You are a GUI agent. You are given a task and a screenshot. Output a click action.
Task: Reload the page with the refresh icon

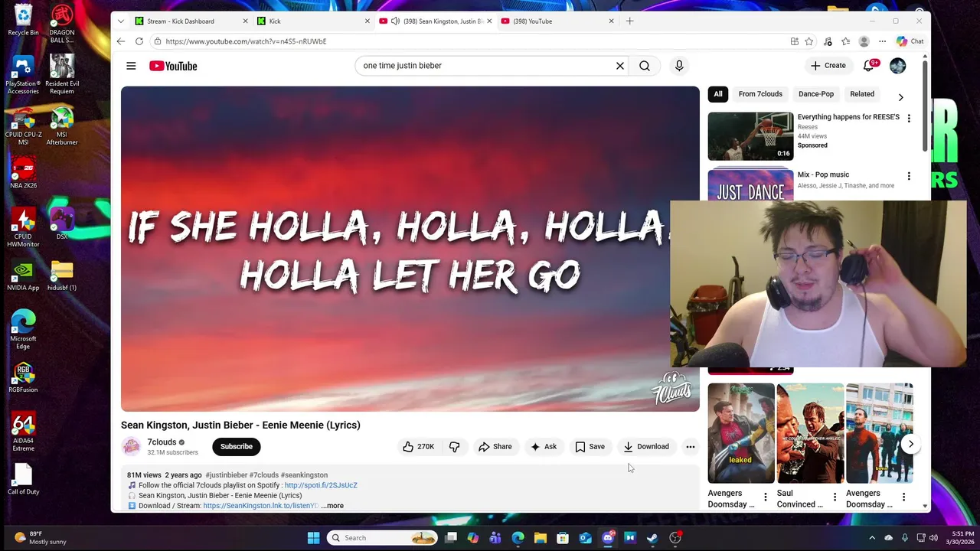pos(139,41)
